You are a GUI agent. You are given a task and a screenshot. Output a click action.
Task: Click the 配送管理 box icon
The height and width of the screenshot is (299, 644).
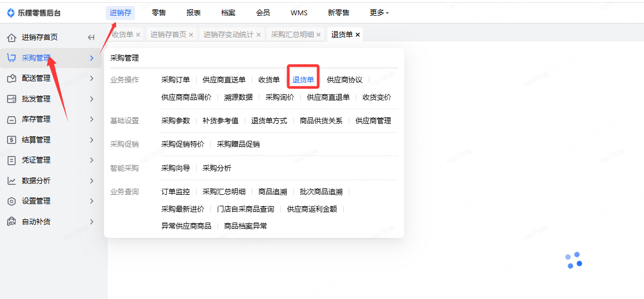(12, 78)
